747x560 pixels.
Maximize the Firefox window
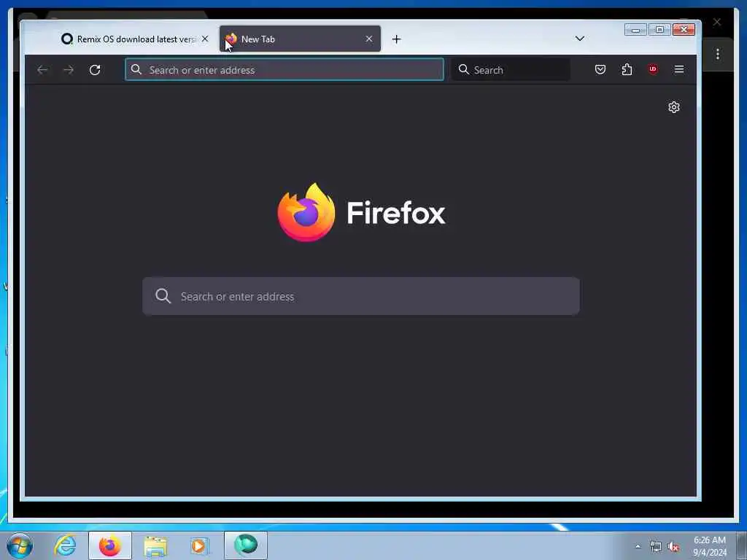coord(659,29)
